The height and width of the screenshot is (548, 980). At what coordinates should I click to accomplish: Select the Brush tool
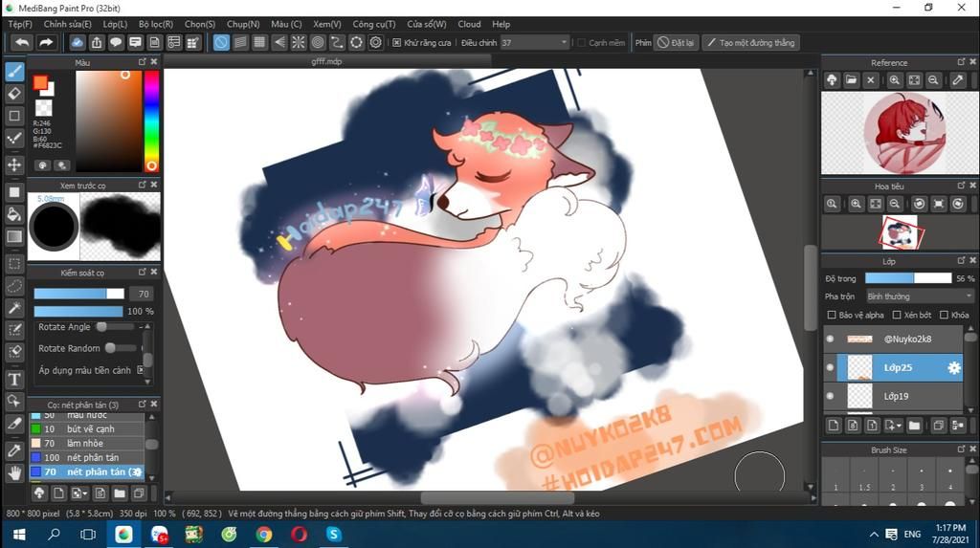click(14, 71)
